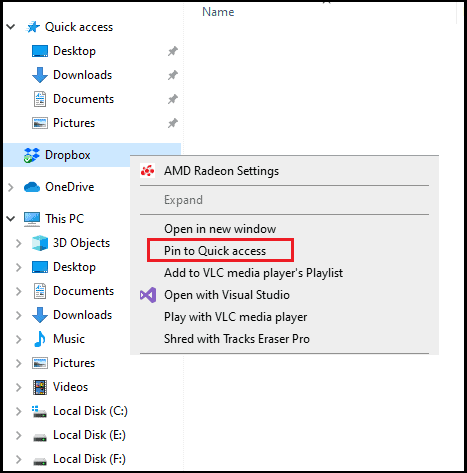Open Local Disk (E:) in the tree
467x473 pixels.
point(89,435)
